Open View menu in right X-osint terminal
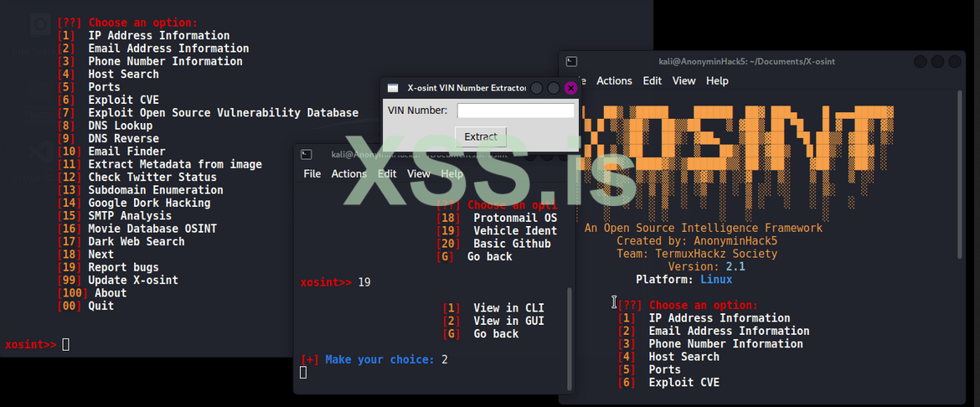 (683, 80)
